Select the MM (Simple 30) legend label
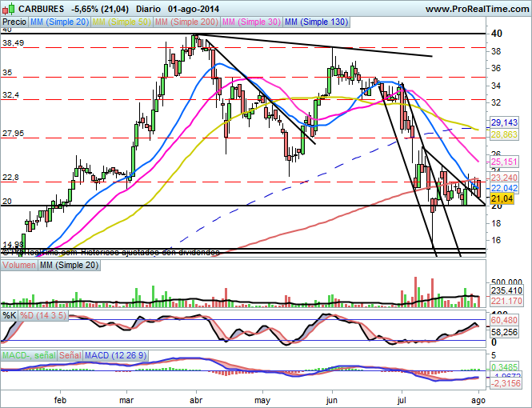Screen dimensions: 532x408 (254, 22)
